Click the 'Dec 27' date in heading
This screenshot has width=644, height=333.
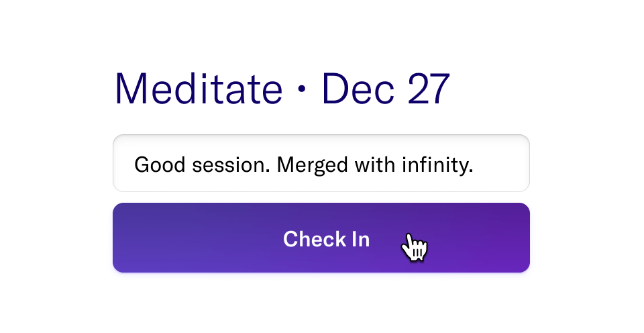coord(386,89)
